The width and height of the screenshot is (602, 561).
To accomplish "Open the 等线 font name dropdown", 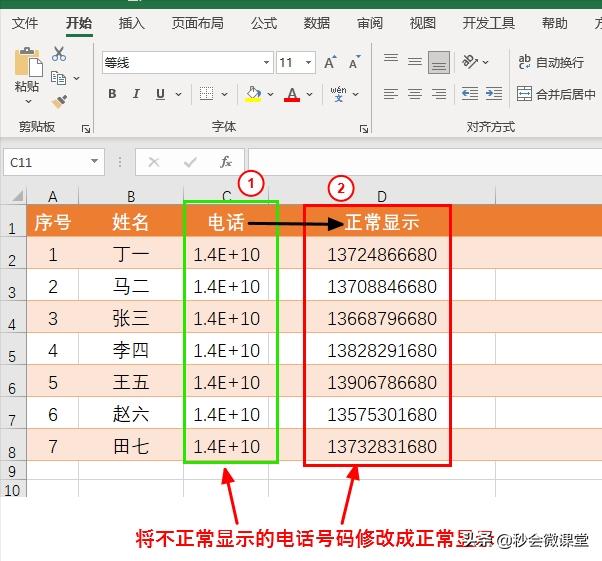I will pyautogui.click(x=266, y=62).
